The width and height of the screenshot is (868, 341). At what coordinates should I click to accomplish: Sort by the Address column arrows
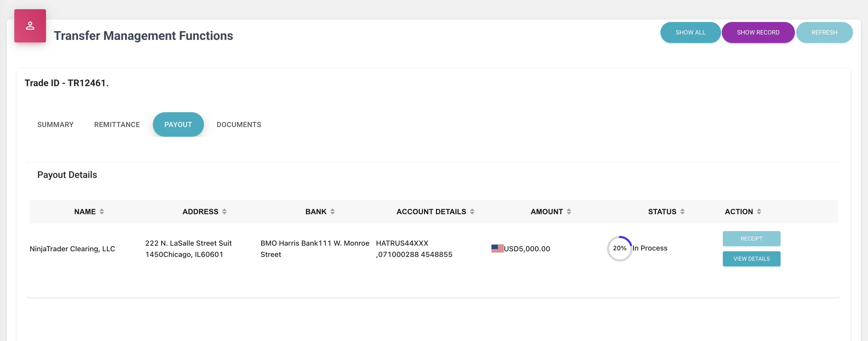224,212
